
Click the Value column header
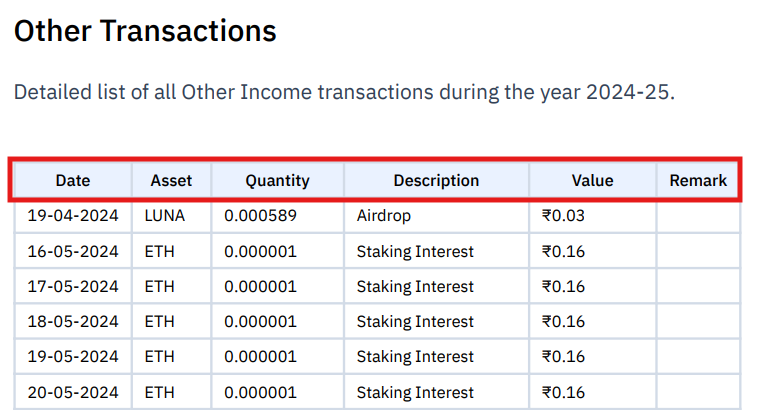point(592,180)
